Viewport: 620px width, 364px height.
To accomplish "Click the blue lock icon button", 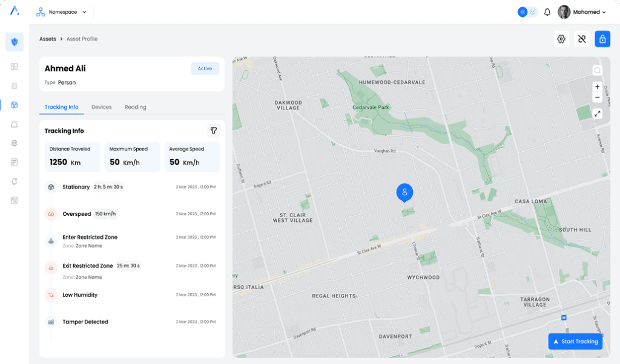I will pos(602,39).
